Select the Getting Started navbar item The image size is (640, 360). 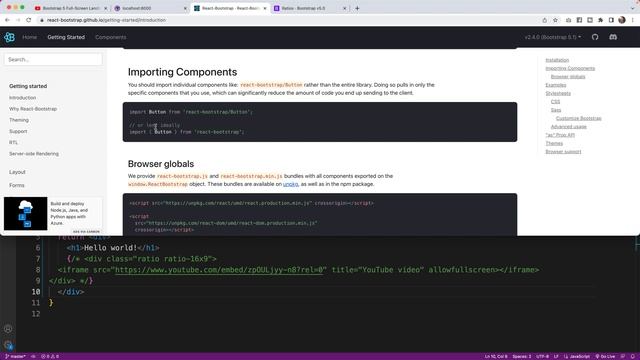(66, 37)
